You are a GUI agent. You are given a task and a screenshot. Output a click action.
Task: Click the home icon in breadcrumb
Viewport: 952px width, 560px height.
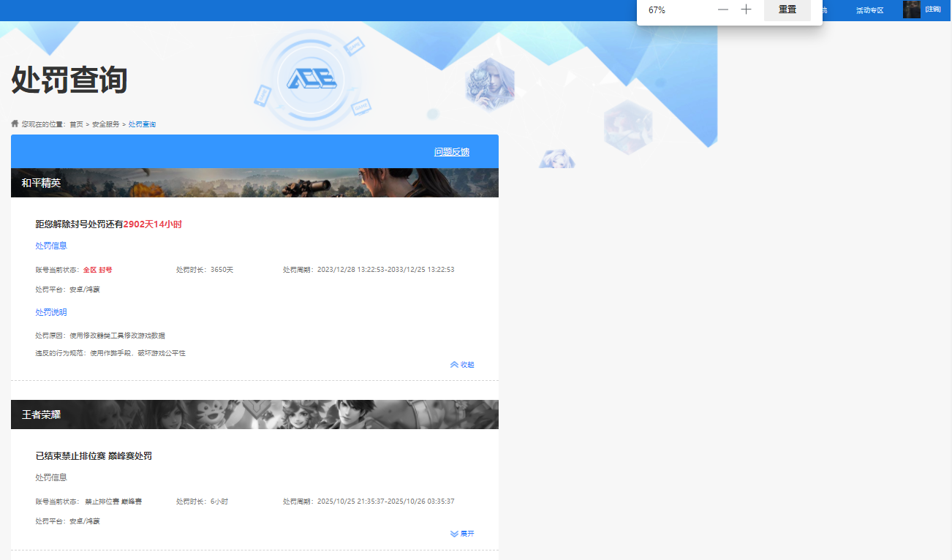[x=15, y=124]
